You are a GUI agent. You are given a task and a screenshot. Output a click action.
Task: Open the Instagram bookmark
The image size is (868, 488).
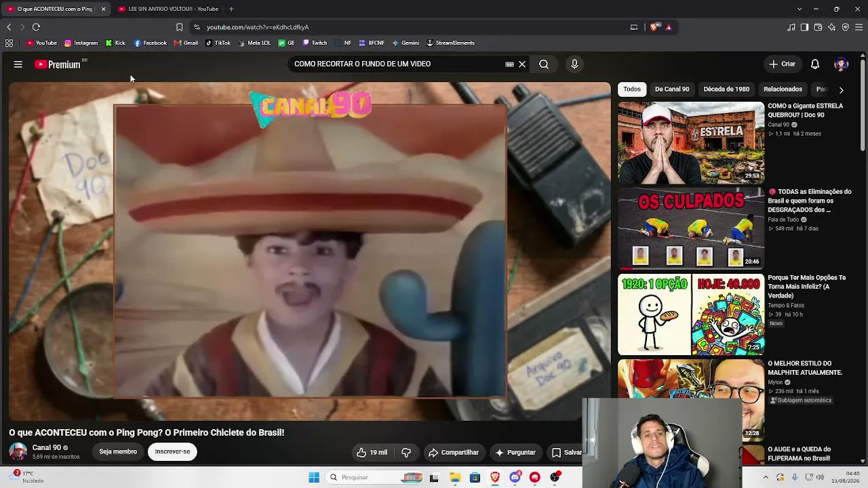[81, 43]
